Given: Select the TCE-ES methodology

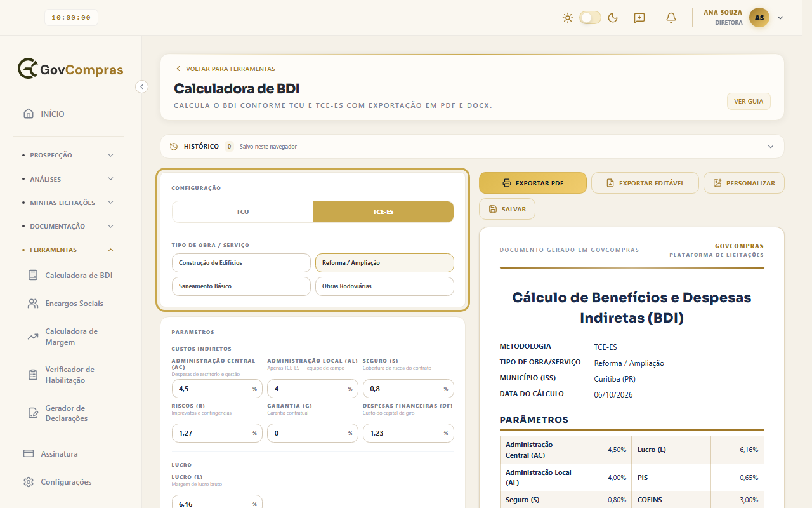Looking at the screenshot, I should coord(383,211).
